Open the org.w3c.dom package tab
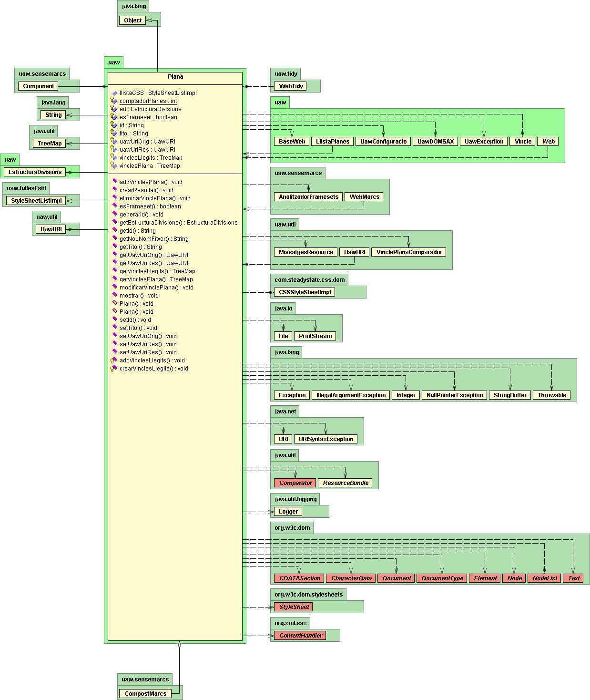Screen dimensions: 590x700 292,528
